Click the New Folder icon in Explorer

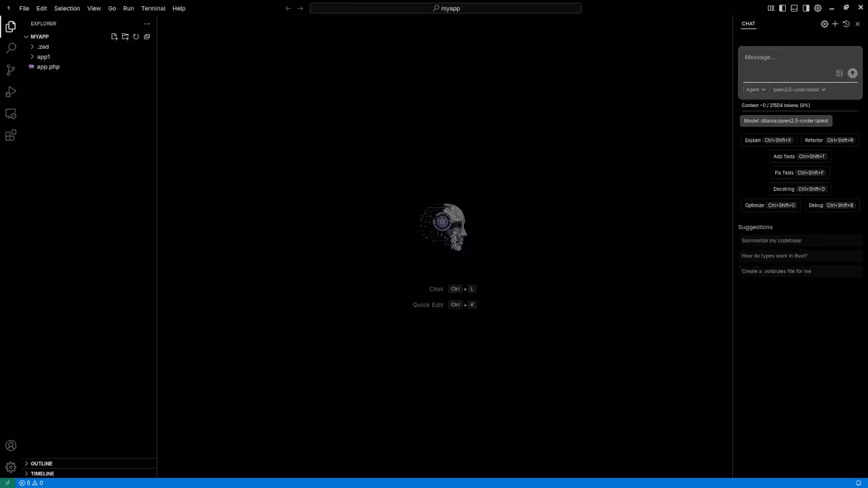pos(125,37)
